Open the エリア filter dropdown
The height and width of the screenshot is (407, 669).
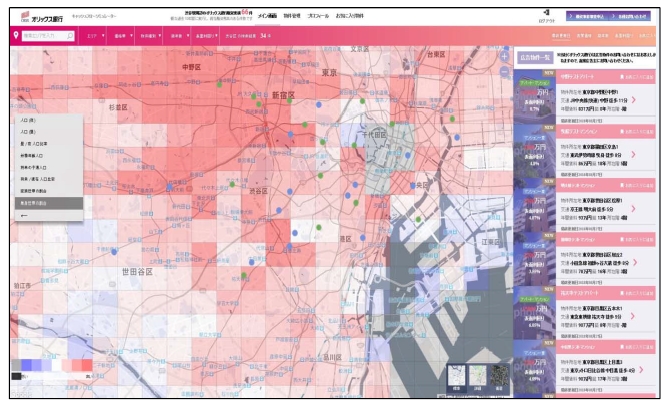(95, 36)
